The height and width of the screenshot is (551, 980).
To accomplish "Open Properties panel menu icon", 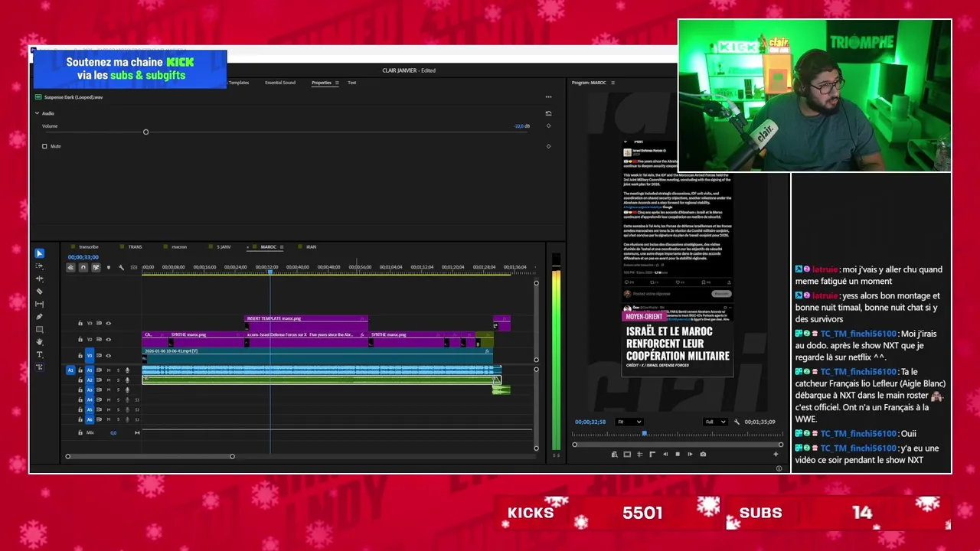I will coord(337,83).
